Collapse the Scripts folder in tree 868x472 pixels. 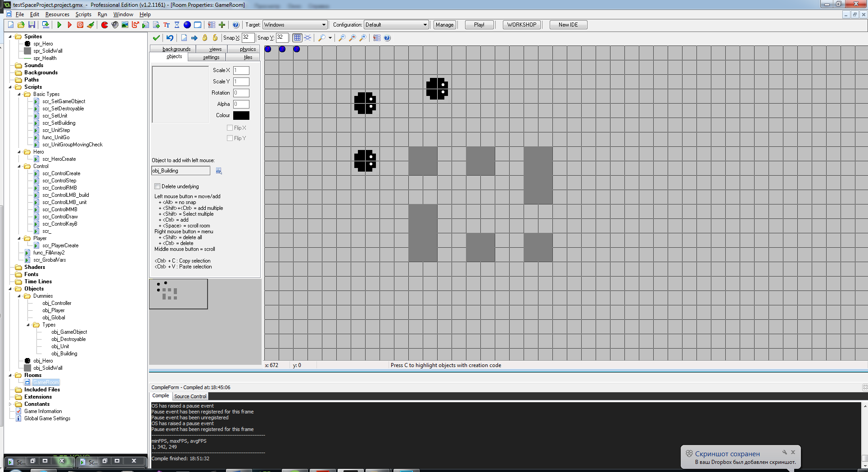coord(10,87)
